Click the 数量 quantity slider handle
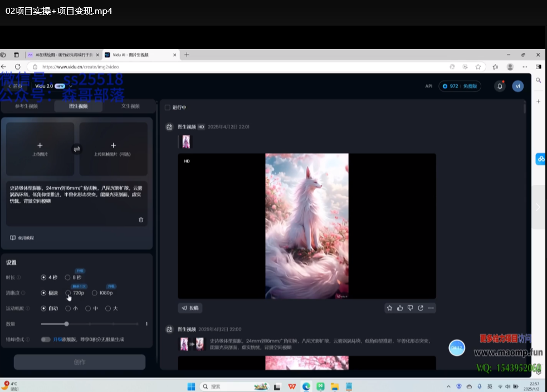 [x=66, y=324]
